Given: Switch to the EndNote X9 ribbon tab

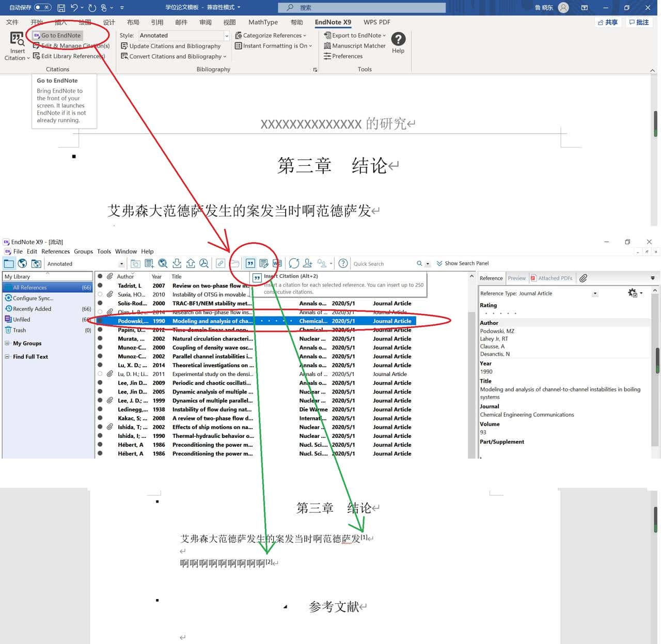Looking at the screenshot, I should (333, 22).
